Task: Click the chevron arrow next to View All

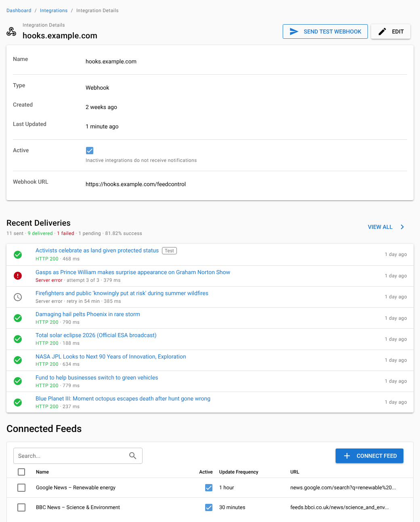Action: (x=402, y=227)
